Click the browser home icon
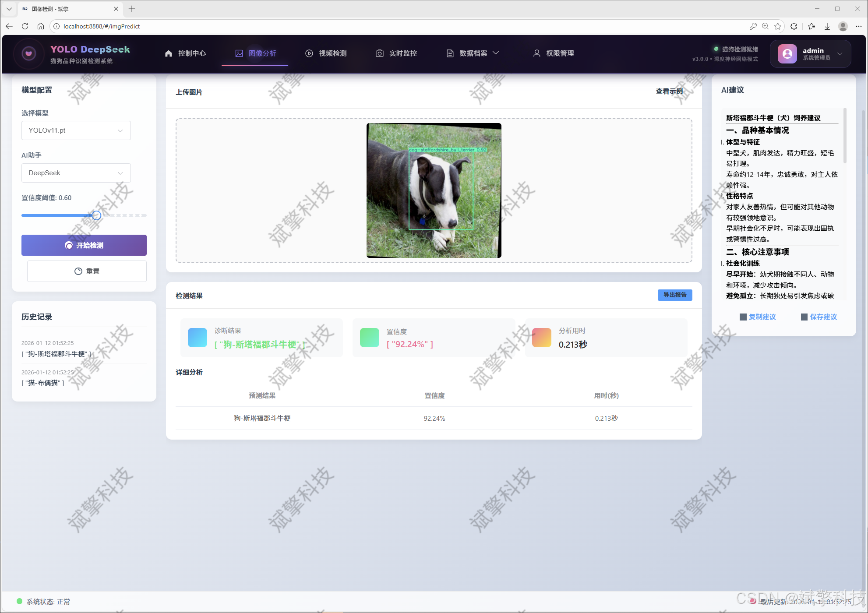 [x=41, y=26]
